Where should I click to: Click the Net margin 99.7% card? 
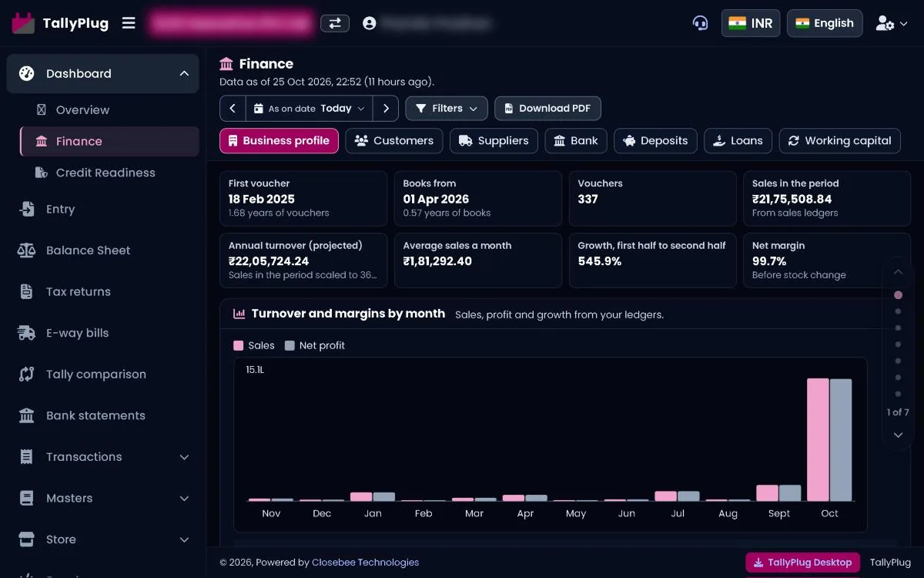(x=827, y=260)
